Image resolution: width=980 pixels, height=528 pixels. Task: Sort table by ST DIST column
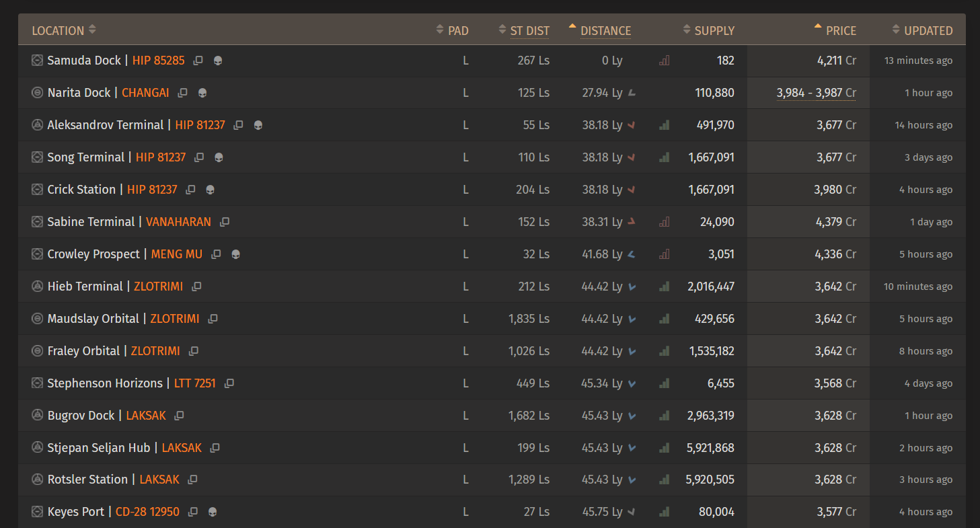pyautogui.click(x=524, y=30)
